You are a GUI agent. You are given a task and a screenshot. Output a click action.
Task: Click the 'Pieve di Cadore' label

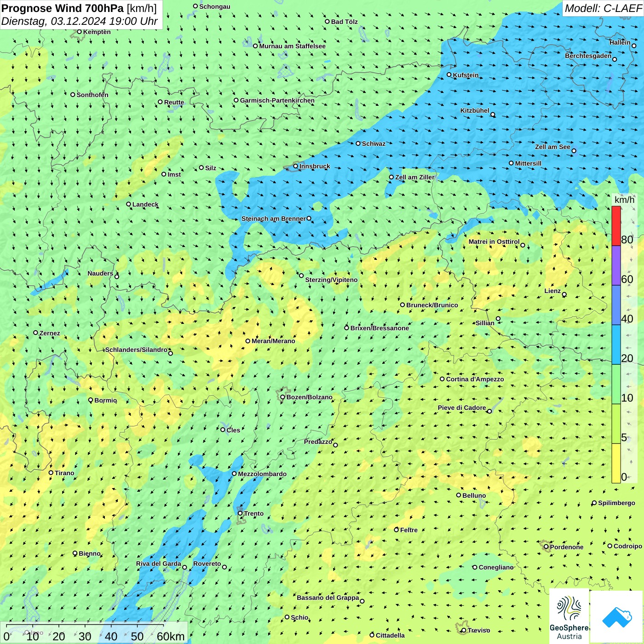[x=462, y=408]
